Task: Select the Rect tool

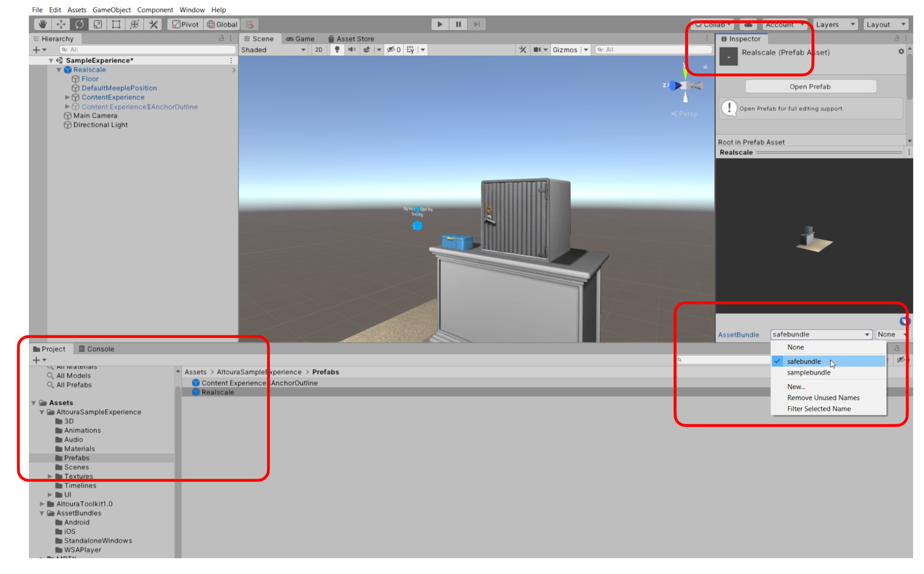Action: [x=116, y=24]
